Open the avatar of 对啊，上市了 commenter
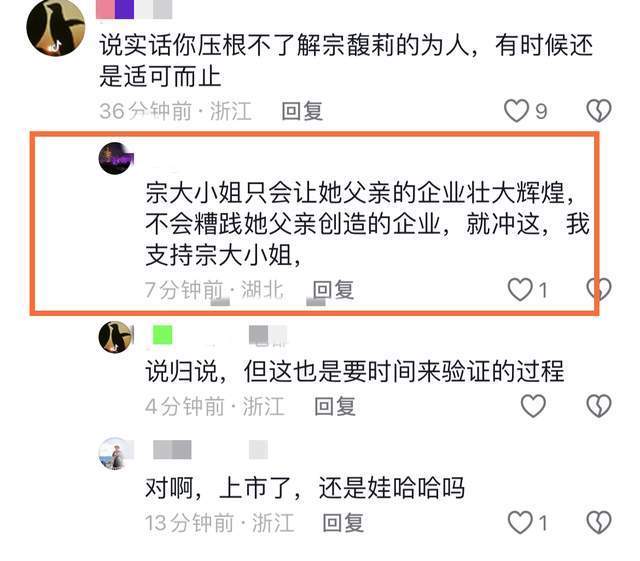 [x=116, y=454]
